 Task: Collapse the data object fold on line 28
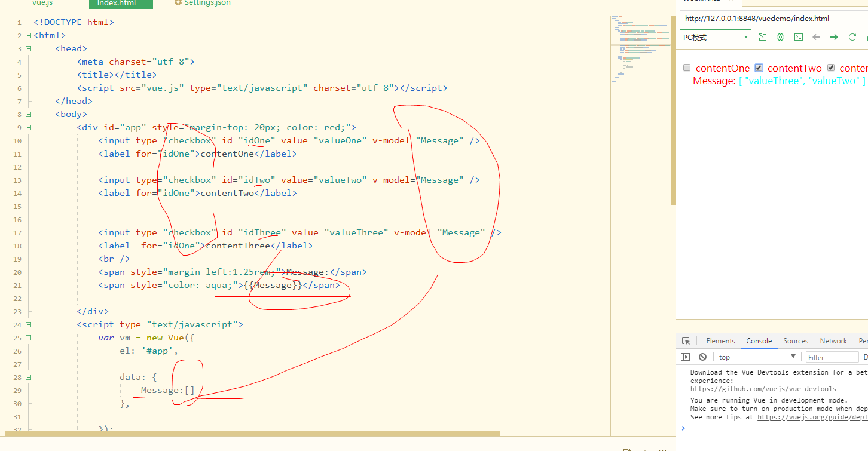pos(28,377)
